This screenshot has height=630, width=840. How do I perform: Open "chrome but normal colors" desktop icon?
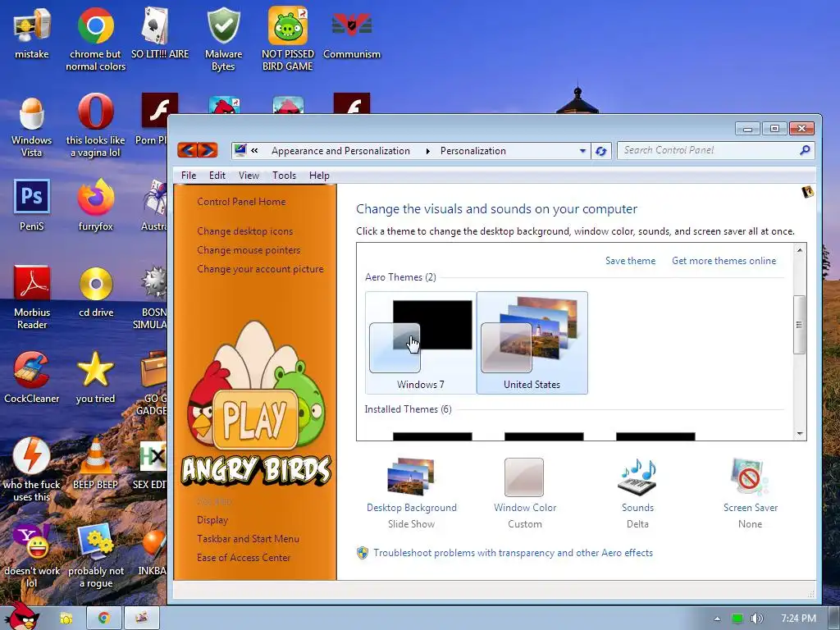point(95,39)
